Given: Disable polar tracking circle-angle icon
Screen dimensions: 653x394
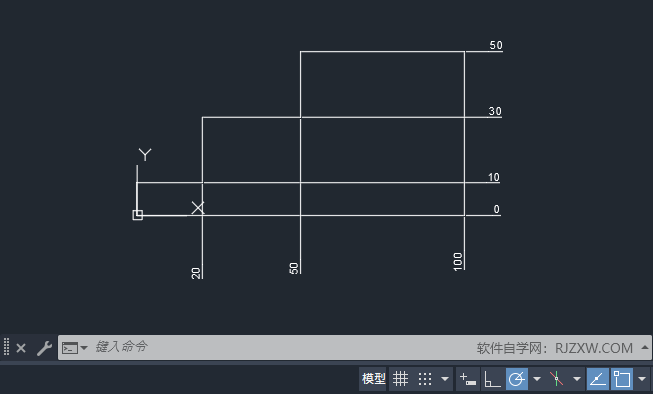Looking at the screenshot, I should click(517, 379).
